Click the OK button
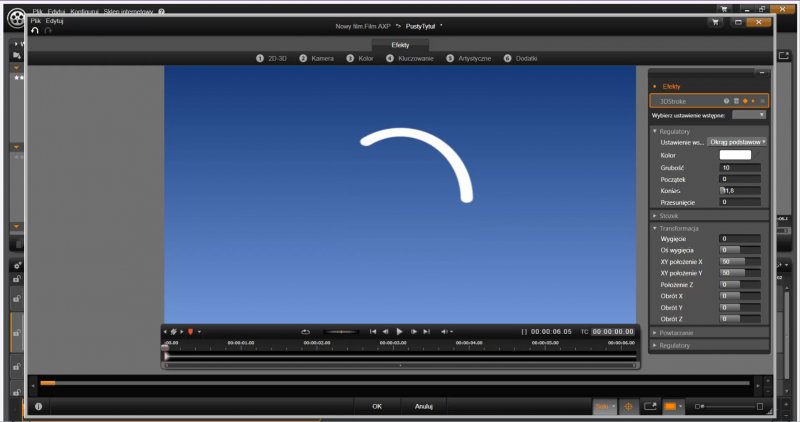 377,406
